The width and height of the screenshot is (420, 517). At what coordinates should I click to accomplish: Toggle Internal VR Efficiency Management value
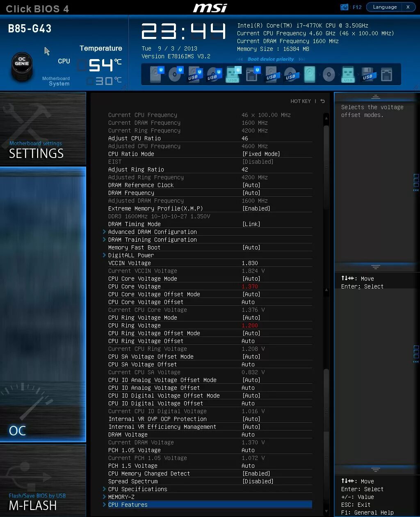251,427
